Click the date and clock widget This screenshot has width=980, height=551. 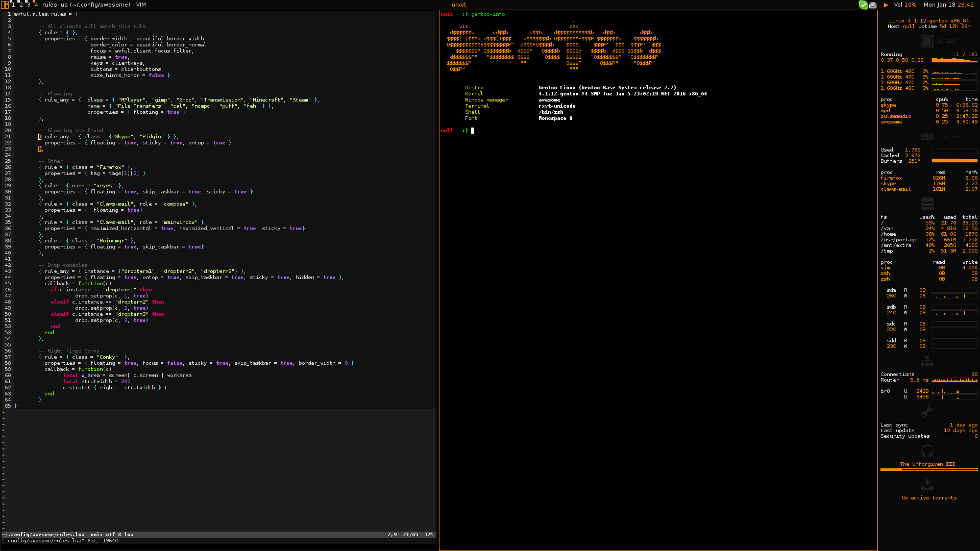point(948,5)
